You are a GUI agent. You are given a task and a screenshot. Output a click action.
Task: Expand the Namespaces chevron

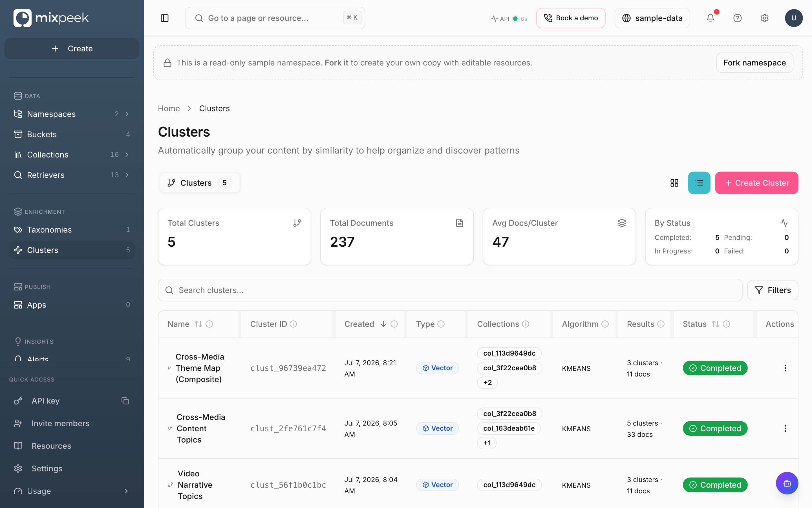click(127, 114)
